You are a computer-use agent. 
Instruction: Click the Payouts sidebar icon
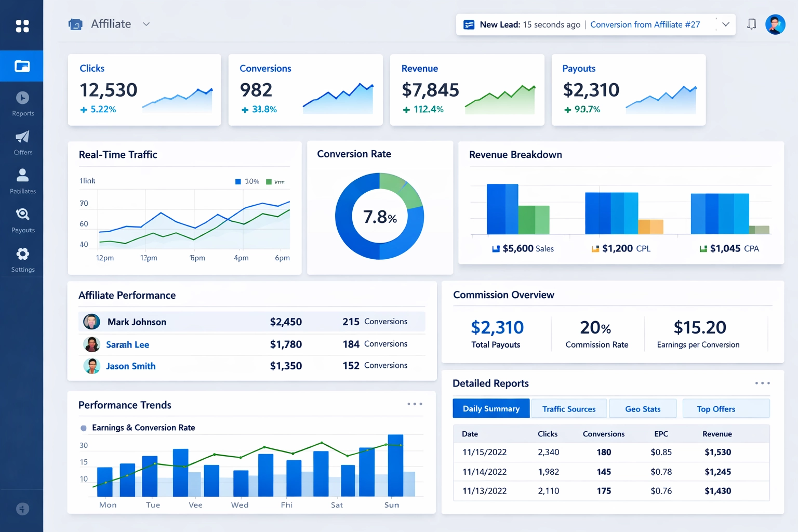pos(22,218)
